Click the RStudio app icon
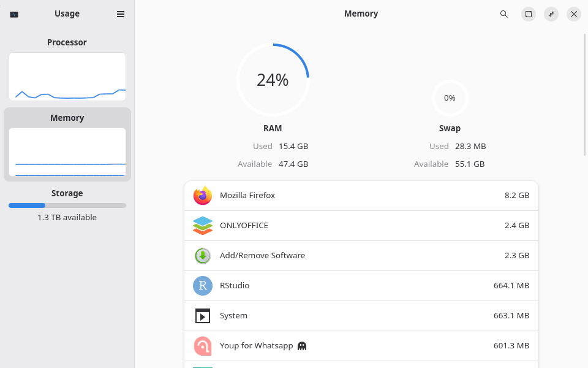This screenshot has height=368, width=588. tap(202, 285)
